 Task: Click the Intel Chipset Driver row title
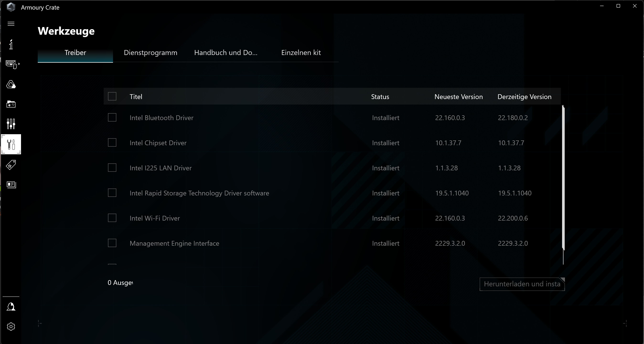158,143
